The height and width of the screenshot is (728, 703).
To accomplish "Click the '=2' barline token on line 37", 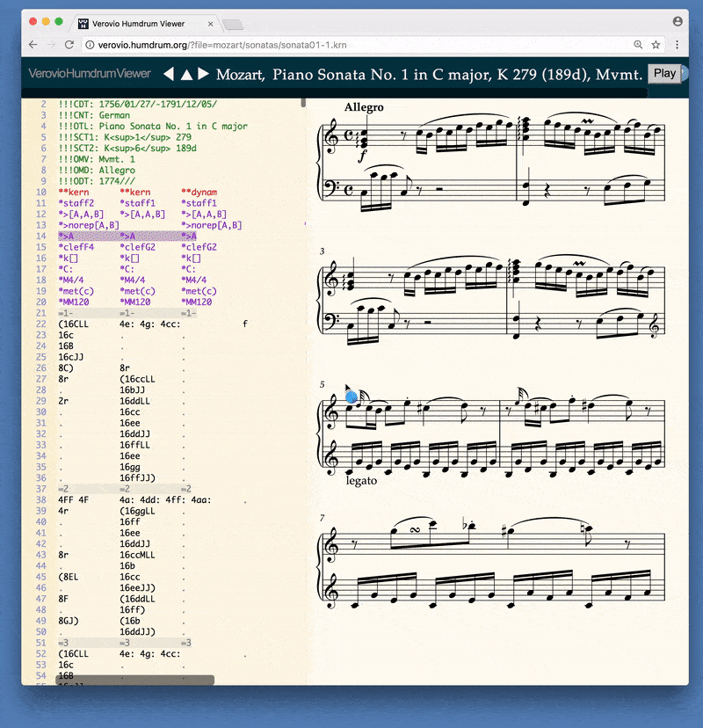I will [63, 489].
